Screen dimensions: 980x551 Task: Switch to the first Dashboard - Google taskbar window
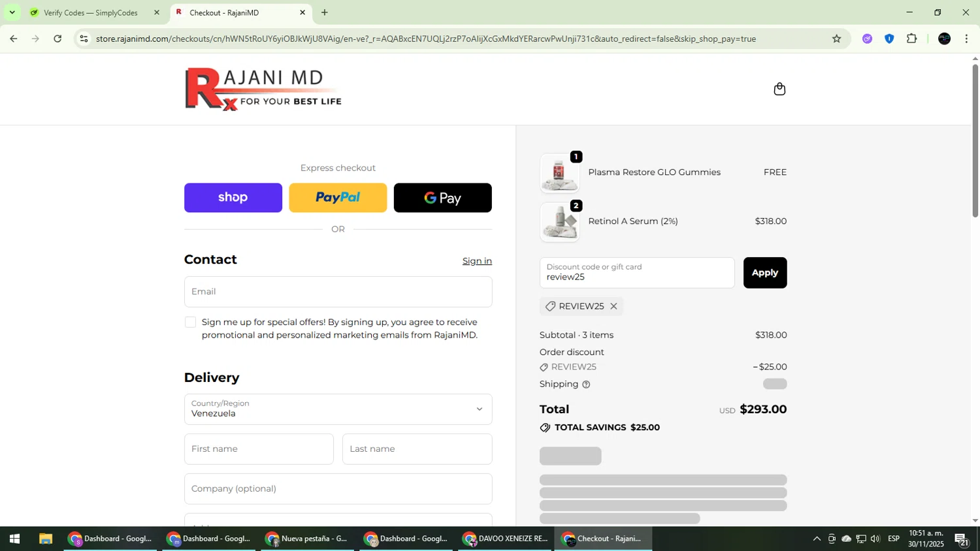tap(110, 539)
